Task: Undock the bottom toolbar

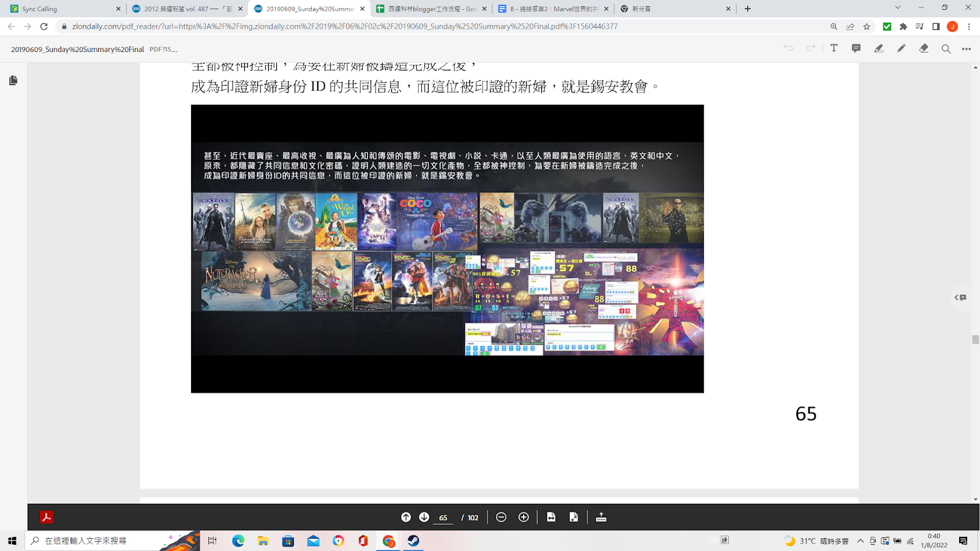Action: pos(601,517)
